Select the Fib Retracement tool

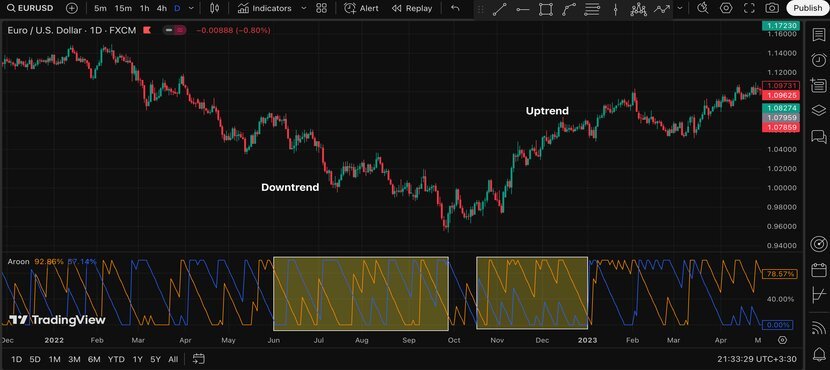click(592, 9)
